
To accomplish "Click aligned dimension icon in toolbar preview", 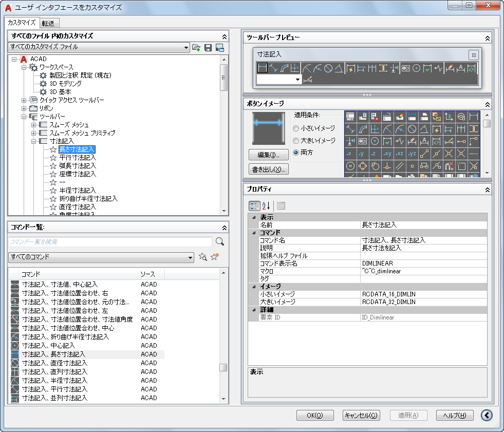I will click(x=273, y=68).
